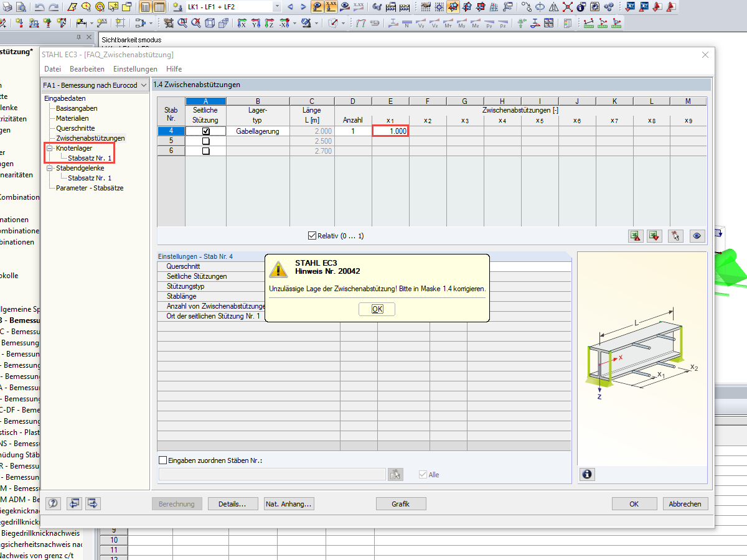Screen dimensions: 747x560
Task: Click the Grafik button
Action: 401,504
